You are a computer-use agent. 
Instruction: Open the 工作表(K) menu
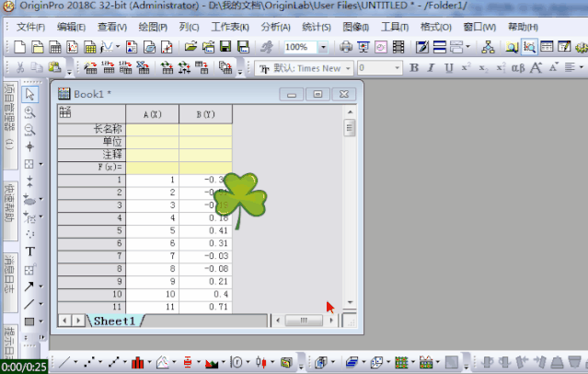point(230,27)
